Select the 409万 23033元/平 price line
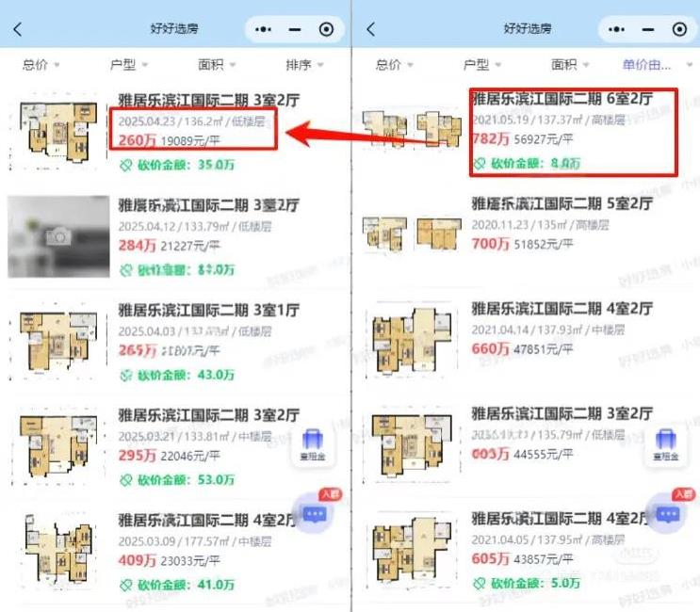The image size is (700, 612). click(x=170, y=560)
